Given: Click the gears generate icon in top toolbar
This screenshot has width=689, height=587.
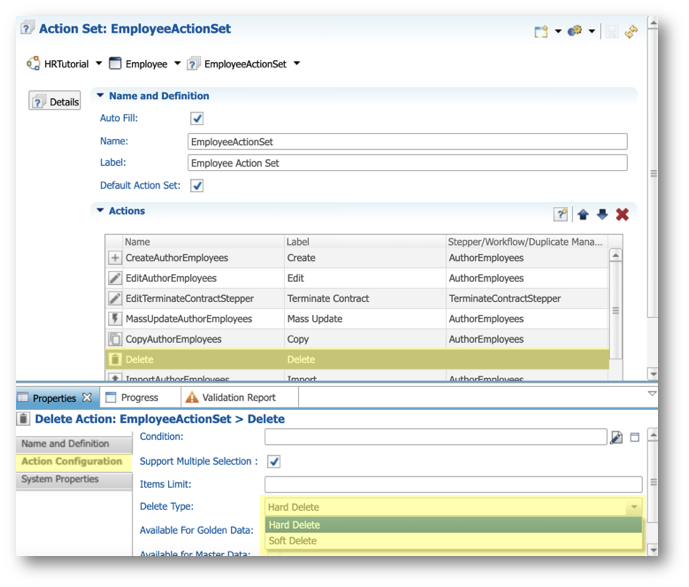Looking at the screenshot, I should coord(575,31).
